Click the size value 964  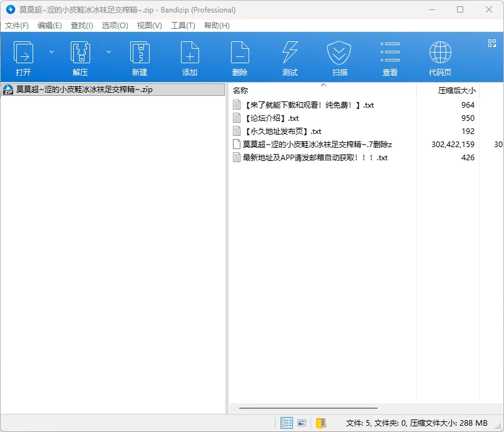pyautogui.click(x=468, y=105)
